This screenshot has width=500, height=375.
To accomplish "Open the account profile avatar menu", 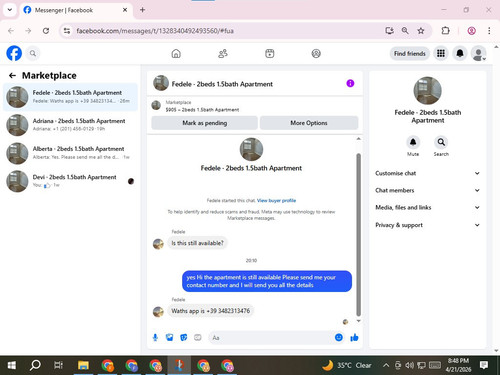I will tap(478, 53).
